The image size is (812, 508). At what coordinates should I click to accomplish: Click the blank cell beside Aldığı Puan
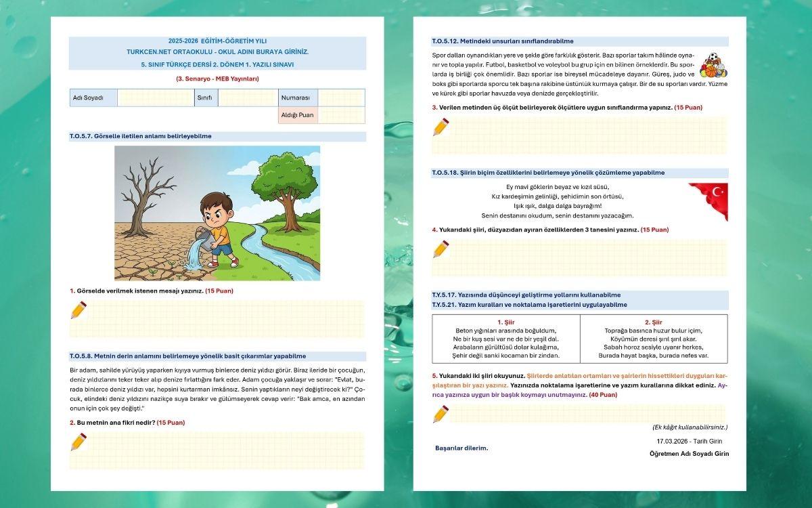(341, 115)
